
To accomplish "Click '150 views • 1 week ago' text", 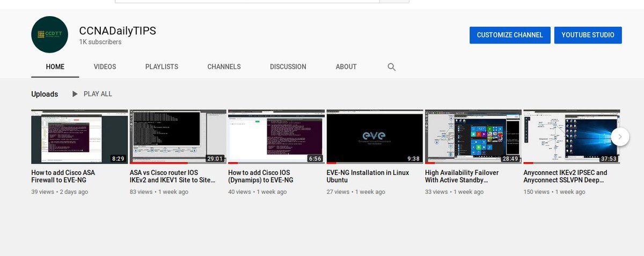I will [554, 192].
